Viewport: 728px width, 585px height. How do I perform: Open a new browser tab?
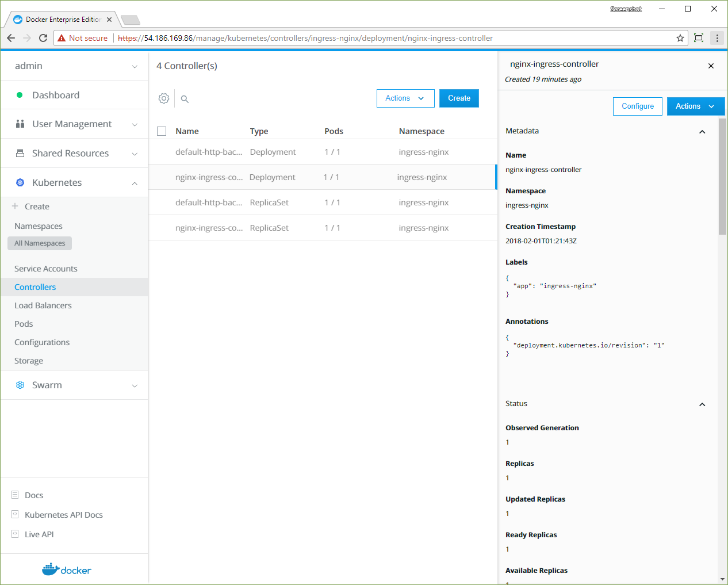click(131, 20)
